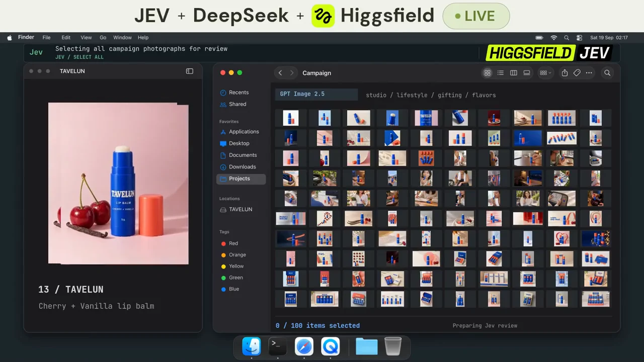Open the File menu

46,38
